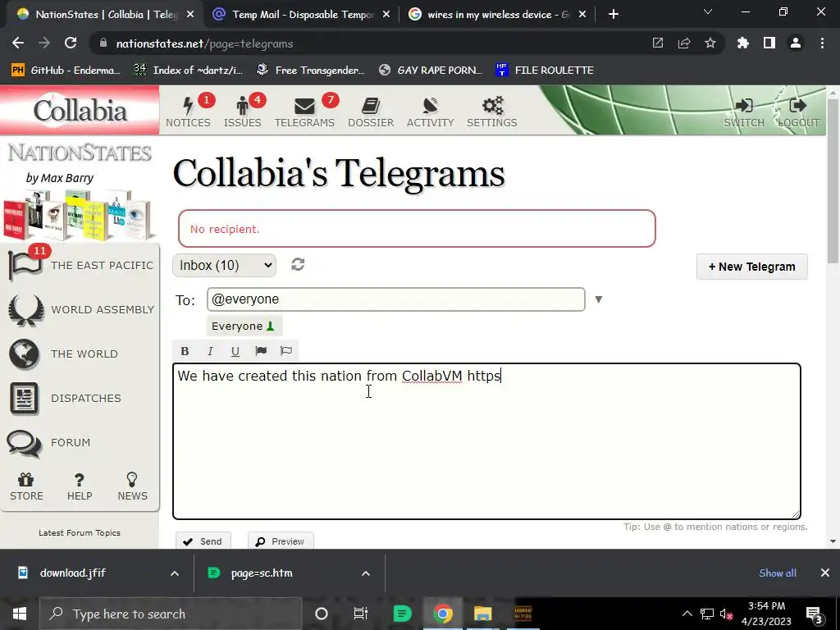Open the Dispatches newspaper icon
This screenshot has width=840, height=630.
click(24, 398)
